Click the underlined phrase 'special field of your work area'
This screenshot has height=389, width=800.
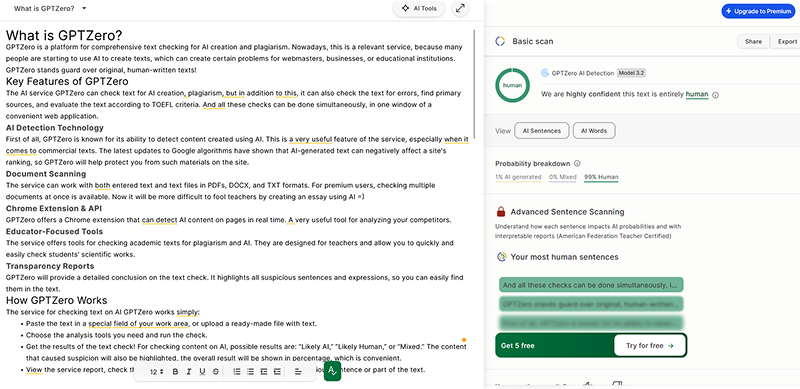point(139,324)
